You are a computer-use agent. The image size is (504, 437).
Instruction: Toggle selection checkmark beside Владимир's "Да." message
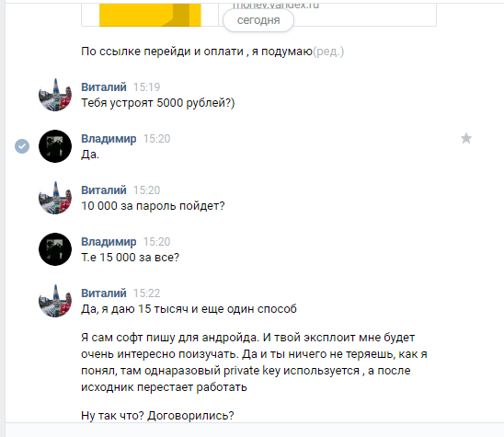point(22,146)
